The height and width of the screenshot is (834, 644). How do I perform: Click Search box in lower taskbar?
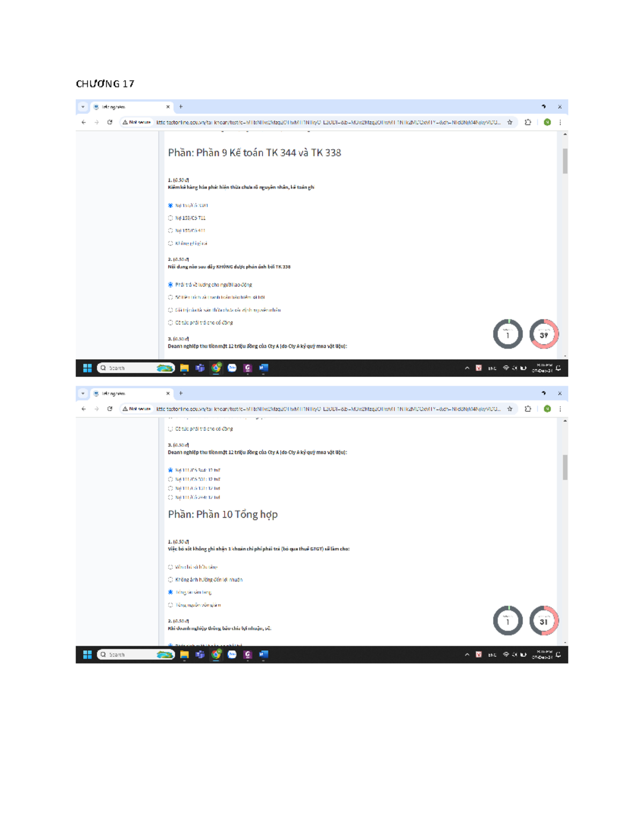[x=136, y=654]
